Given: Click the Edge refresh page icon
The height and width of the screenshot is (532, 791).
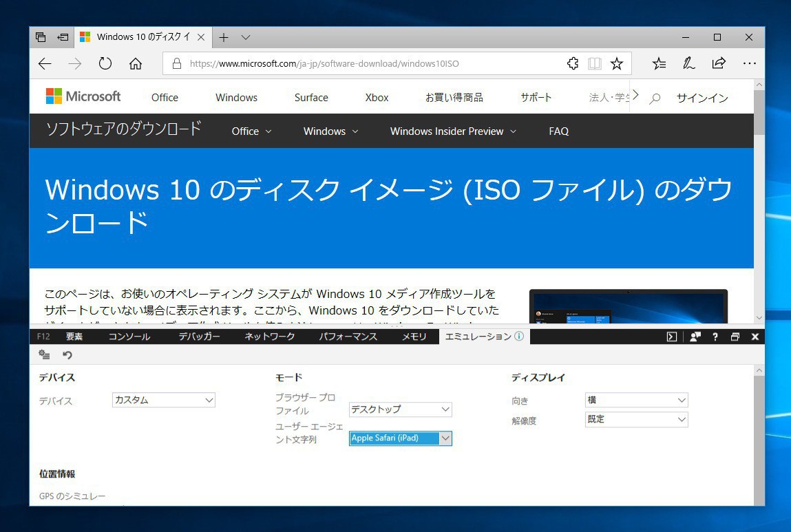Looking at the screenshot, I should (x=105, y=64).
